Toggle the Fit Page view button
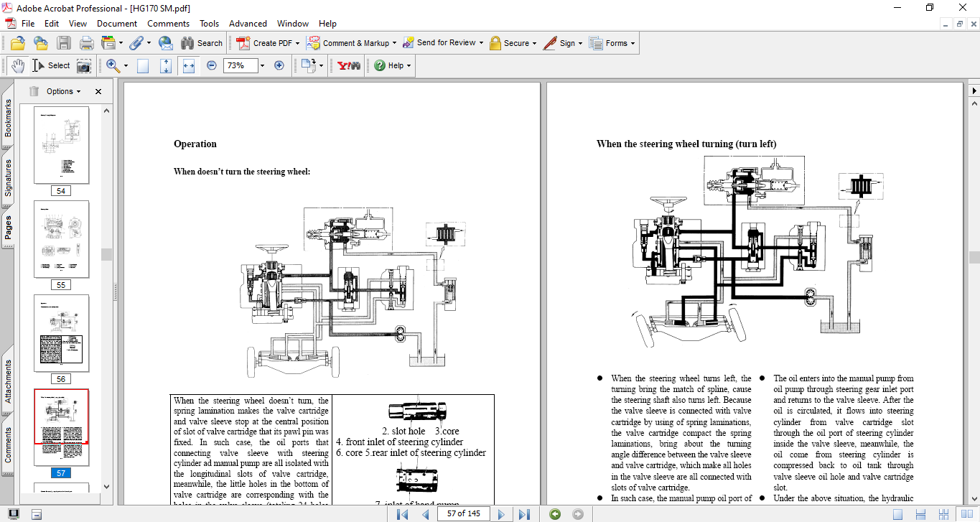The image size is (980, 522). coord(143,65)
